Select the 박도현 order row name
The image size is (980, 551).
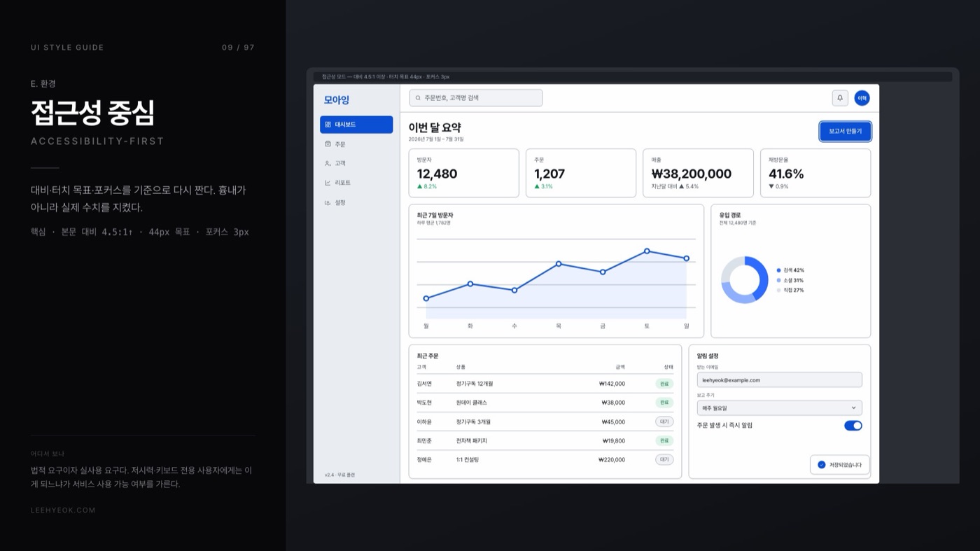(424, 403)
